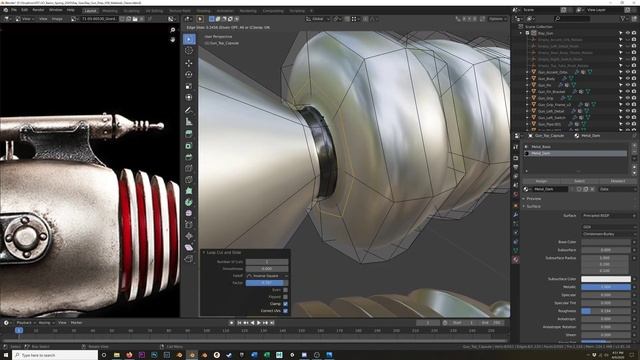This screenshot has width=640, height=360.
Task: Select the Select Box tool in viewport toolbar
Action: tap(189, 39)
